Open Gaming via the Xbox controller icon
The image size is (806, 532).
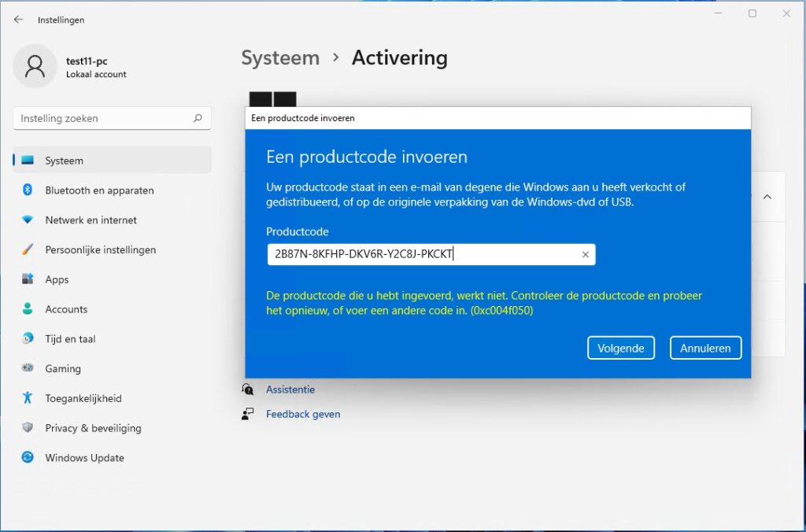(x=28, y=368)
